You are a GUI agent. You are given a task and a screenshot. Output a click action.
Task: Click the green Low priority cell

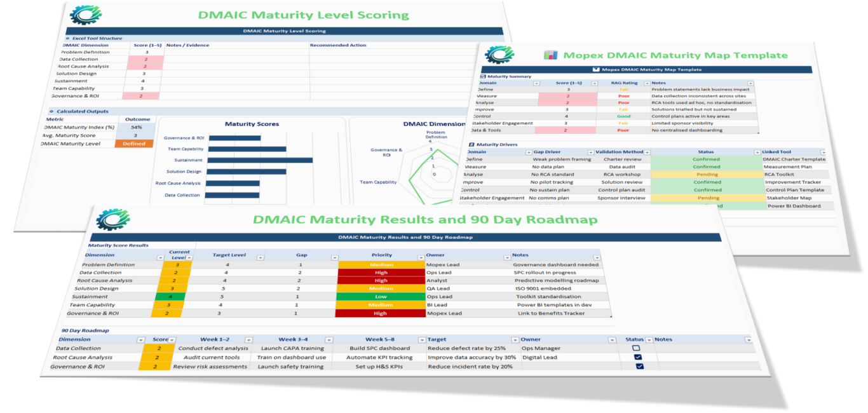coord(381,296)
